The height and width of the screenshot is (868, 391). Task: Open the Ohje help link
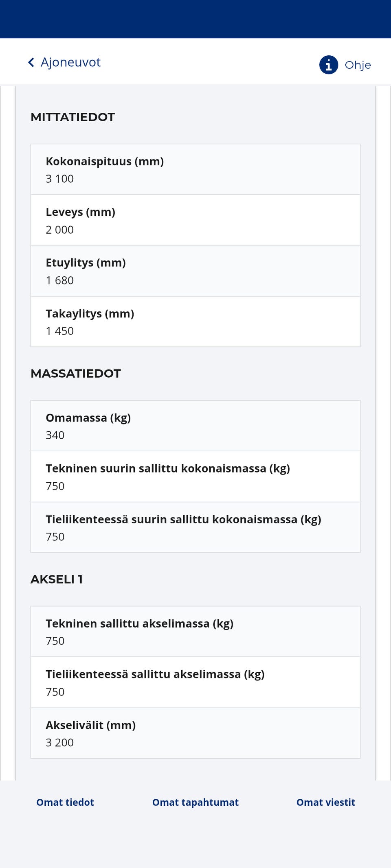point(358,65)
